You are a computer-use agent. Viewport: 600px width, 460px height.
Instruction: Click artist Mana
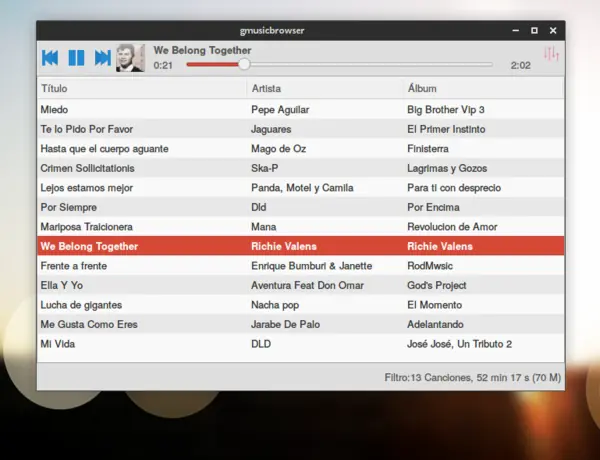point(263,227)
